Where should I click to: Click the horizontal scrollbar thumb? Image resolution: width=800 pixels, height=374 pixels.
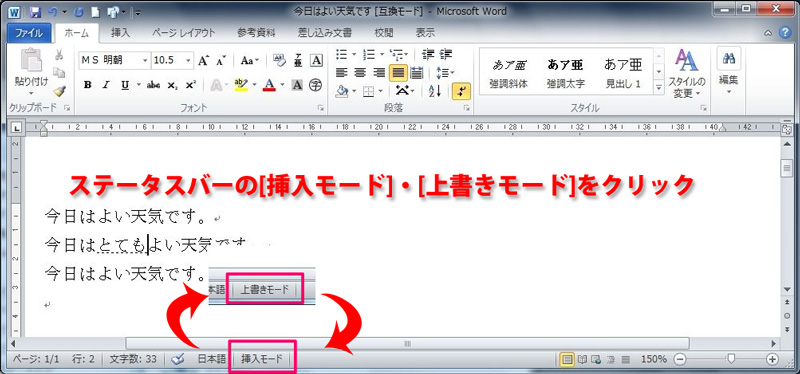[x=407, y=343]
